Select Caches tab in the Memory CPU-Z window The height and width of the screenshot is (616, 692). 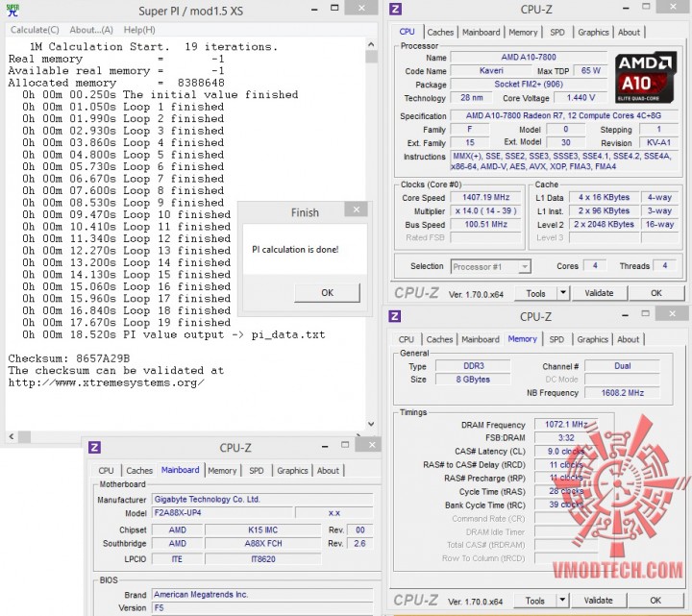[439, 339]
